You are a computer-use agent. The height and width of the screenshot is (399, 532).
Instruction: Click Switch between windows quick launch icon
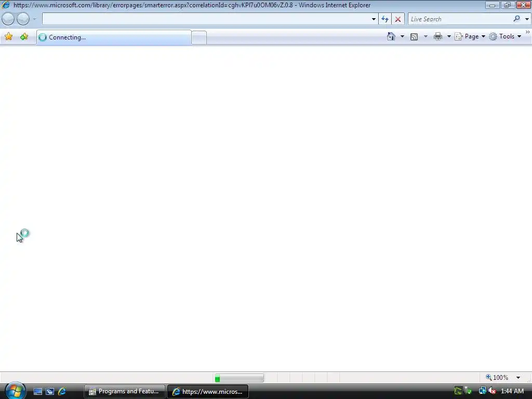click(50, 392)
